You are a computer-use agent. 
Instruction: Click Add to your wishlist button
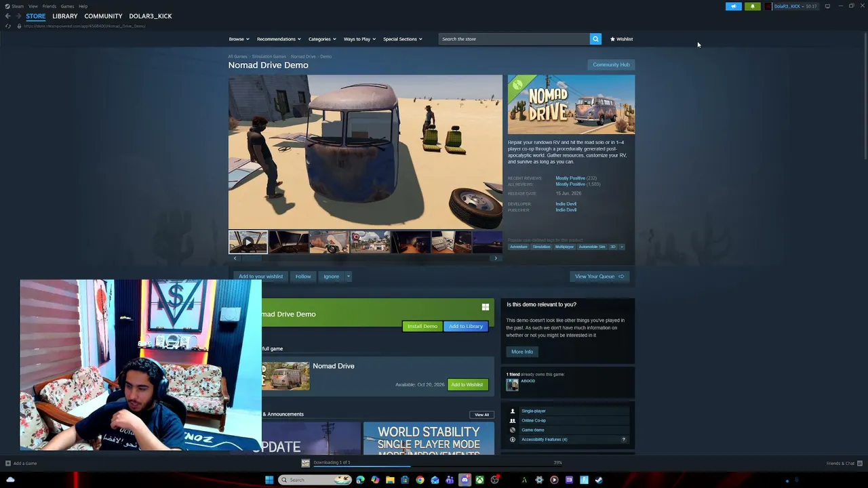260,277
